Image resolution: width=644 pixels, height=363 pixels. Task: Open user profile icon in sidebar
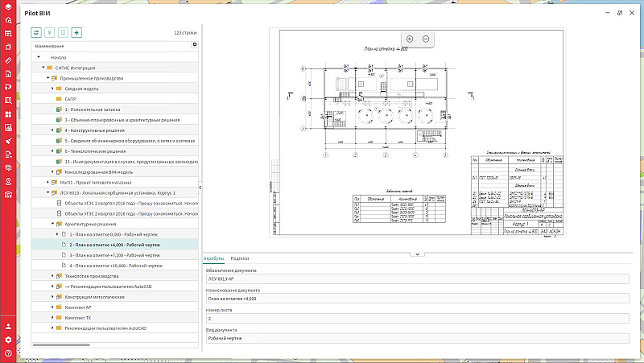pyautogui.click(x=8, y=327)
